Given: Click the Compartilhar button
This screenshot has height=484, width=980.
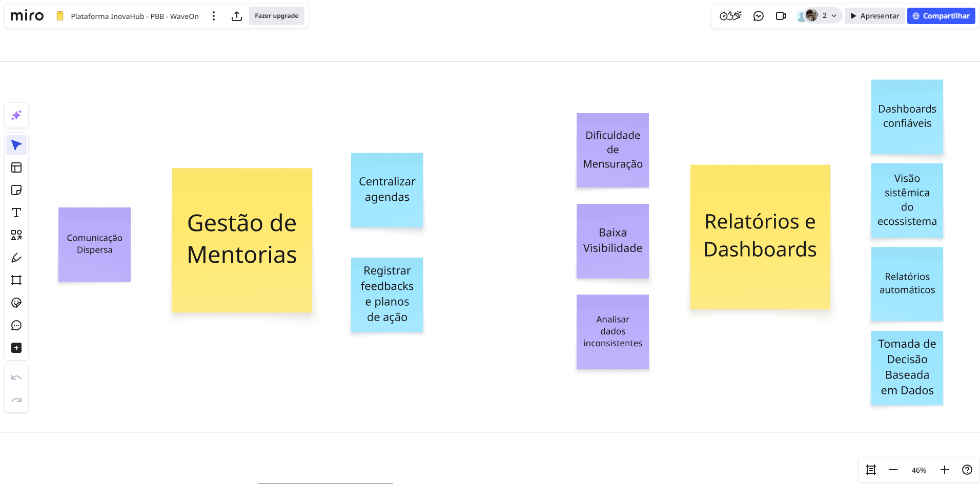Looking at the screenshot, I should tap(941, 16).
